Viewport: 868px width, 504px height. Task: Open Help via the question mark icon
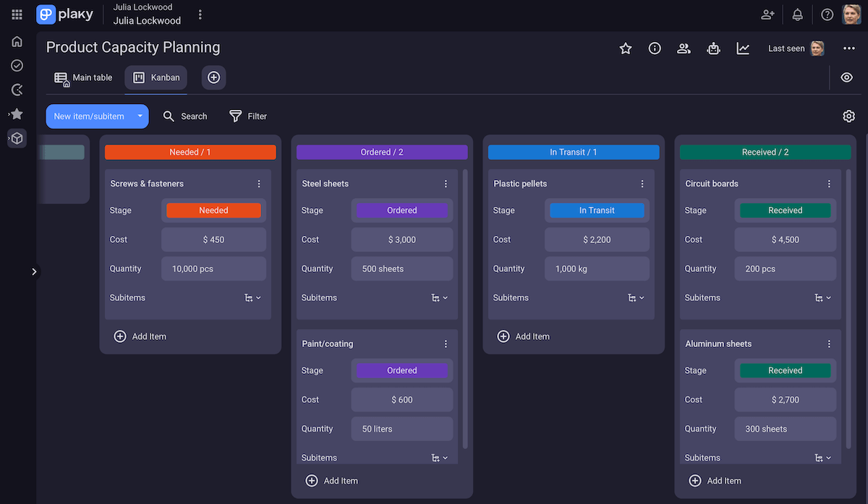827,14
